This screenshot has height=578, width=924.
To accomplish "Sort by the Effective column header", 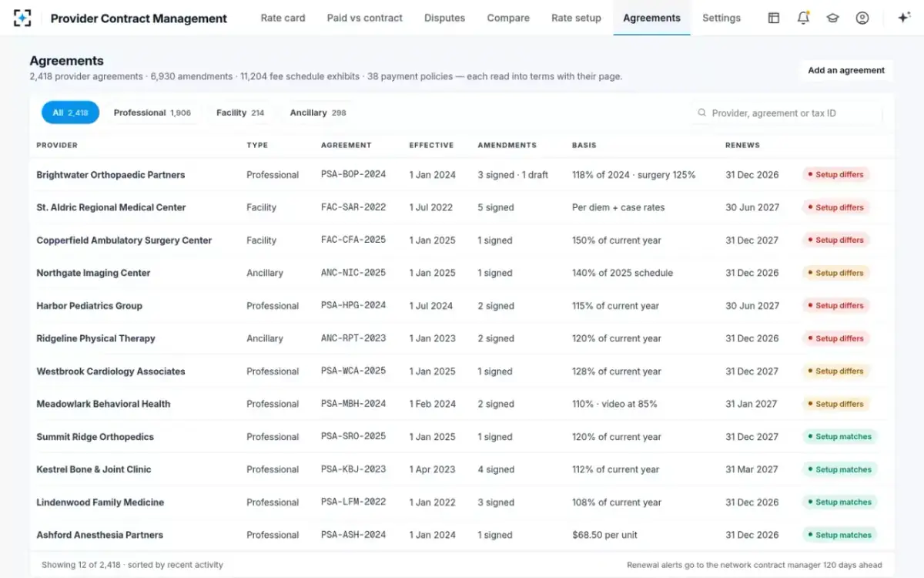I will 431,145.
